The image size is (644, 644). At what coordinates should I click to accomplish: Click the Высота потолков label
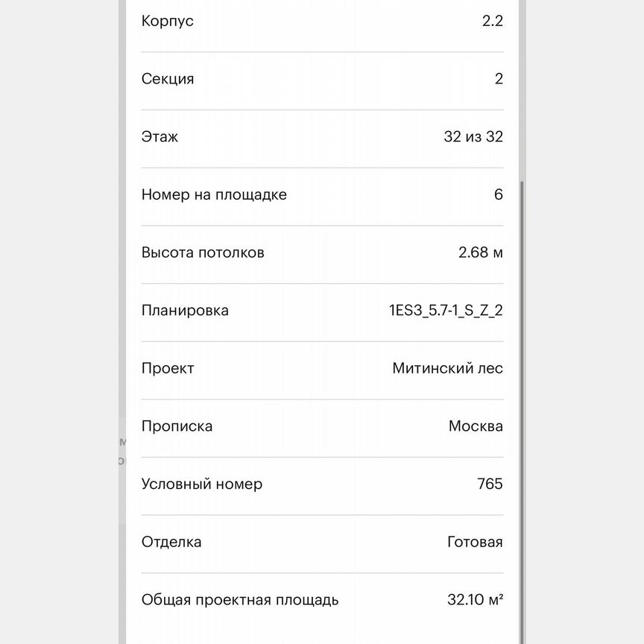click(202, 253)
